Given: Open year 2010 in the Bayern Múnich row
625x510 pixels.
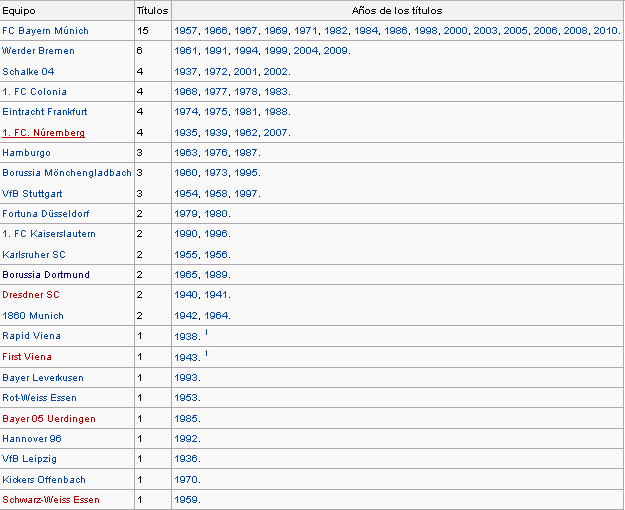Looking at the screenshot, I should [605, 31].
